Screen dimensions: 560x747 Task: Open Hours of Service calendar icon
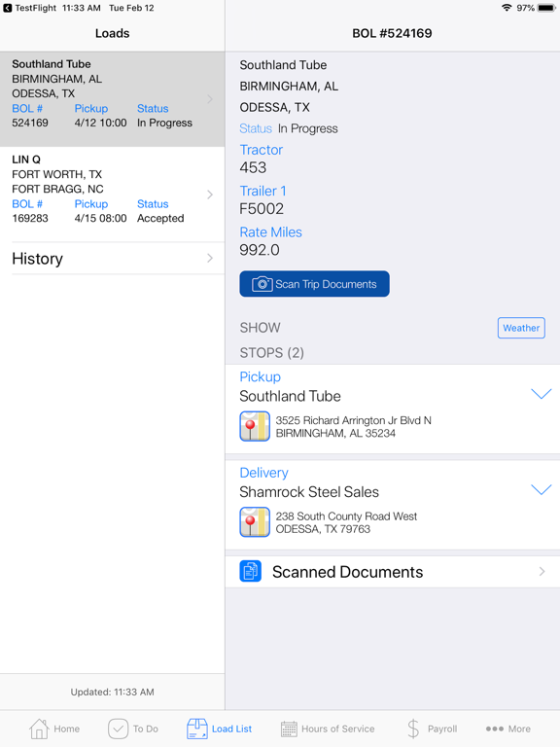click(x=289, y=729)
